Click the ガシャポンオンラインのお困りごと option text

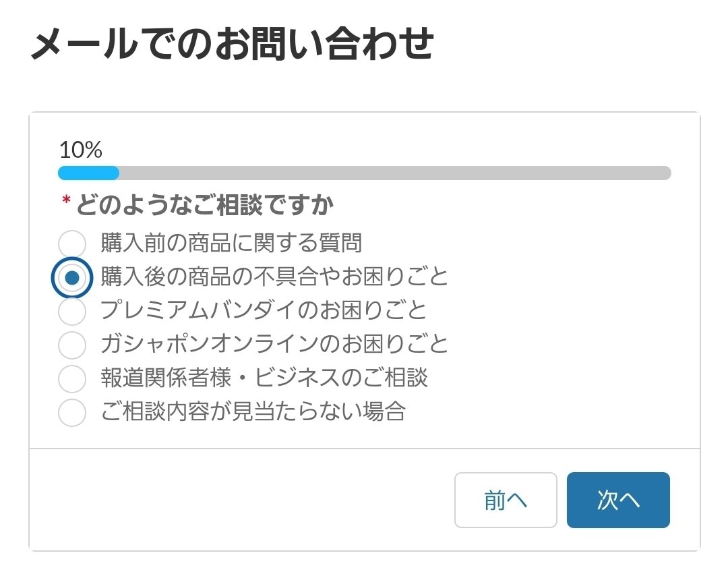[274, 344]
